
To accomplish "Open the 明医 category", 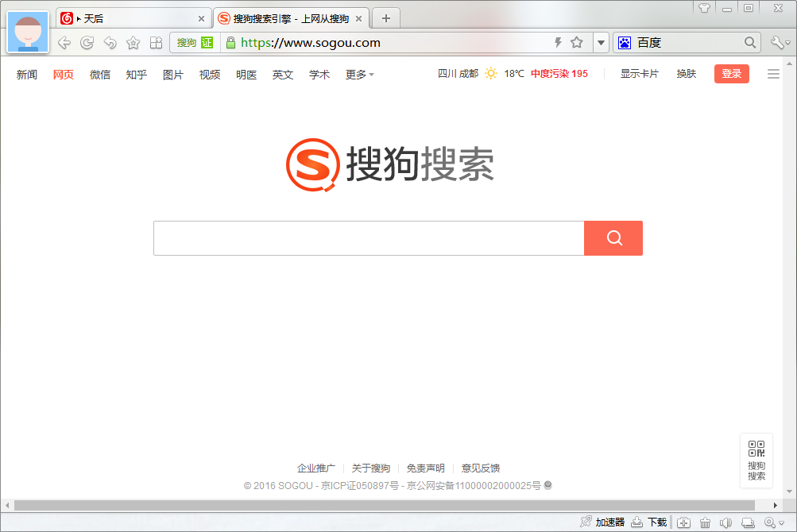I will (246, 75).
